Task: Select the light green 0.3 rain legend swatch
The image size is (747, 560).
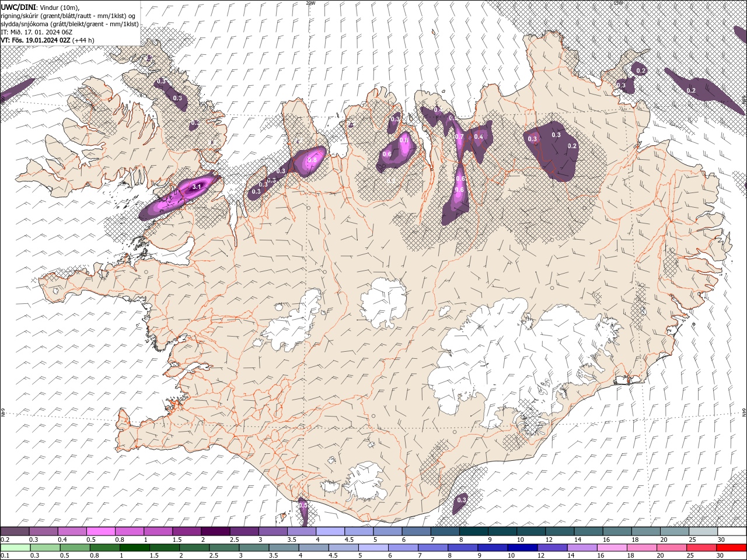Action: [45, 548]
